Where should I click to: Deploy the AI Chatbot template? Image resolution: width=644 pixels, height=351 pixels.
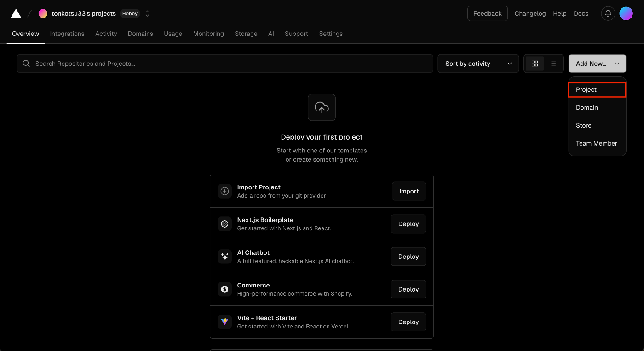(x=408, y=257)
